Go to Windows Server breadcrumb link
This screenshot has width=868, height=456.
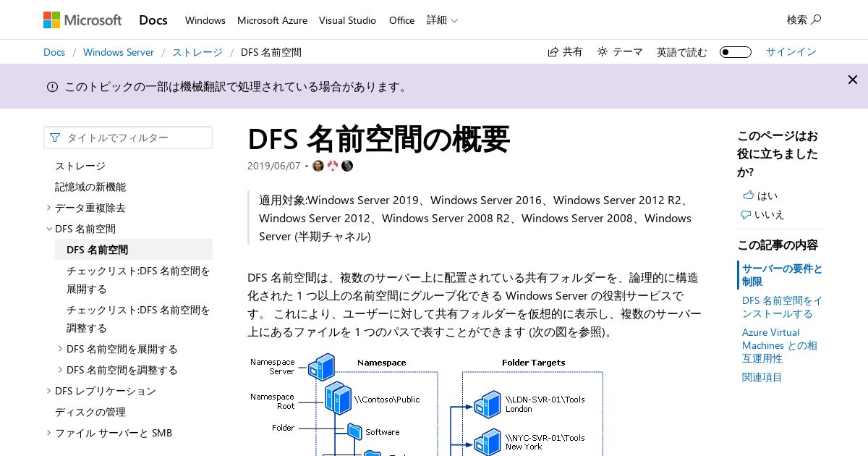coord(119,52)
